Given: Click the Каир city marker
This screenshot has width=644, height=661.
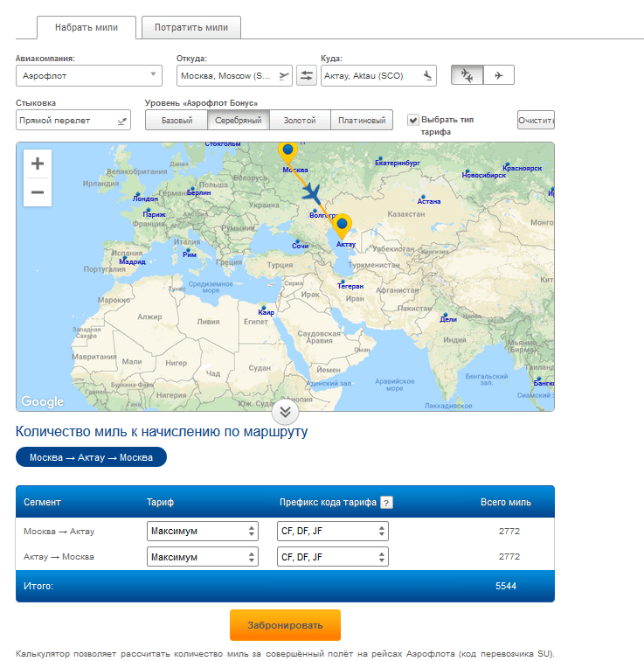Looking at the screenshot, I should pos(264,308).
